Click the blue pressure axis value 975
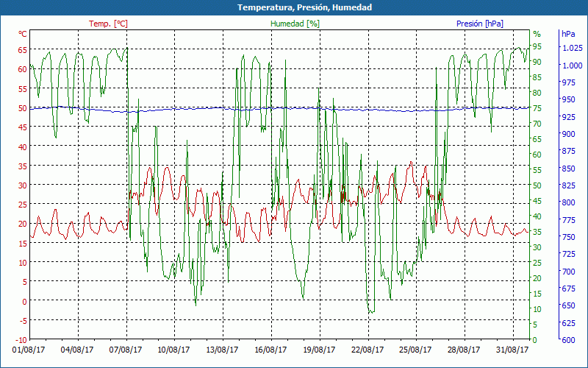588x368 pixels. (x=568, y=82)
